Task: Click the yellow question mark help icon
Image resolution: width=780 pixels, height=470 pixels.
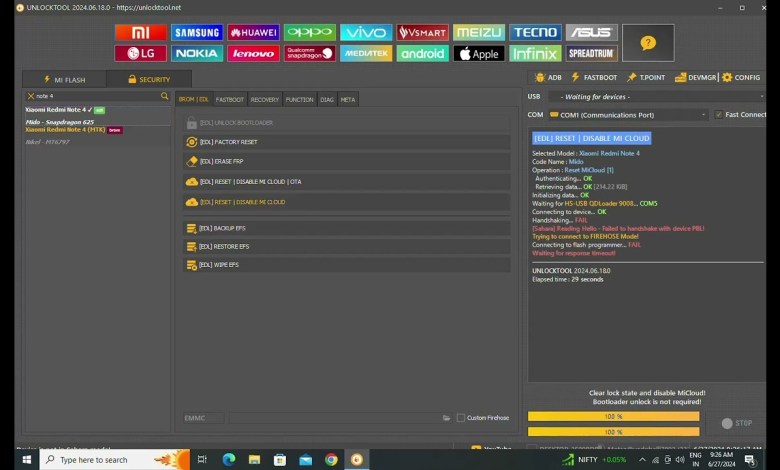Action: point(648,43)
